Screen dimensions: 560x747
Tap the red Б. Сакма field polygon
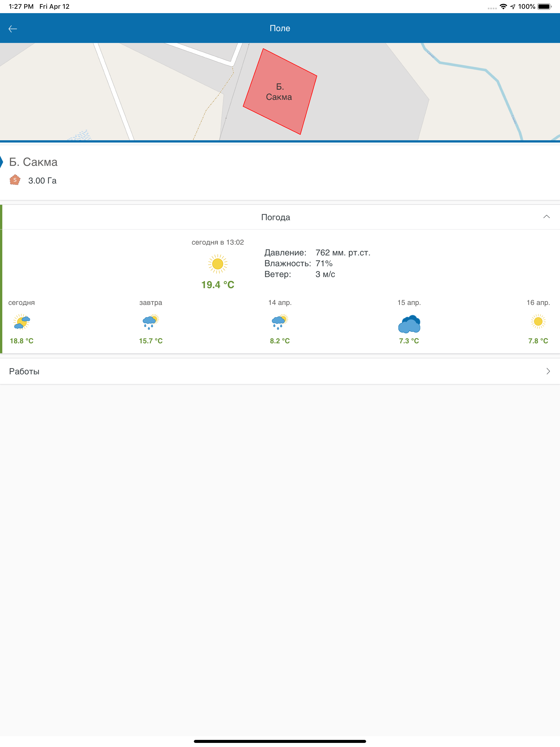coord(280,92)
